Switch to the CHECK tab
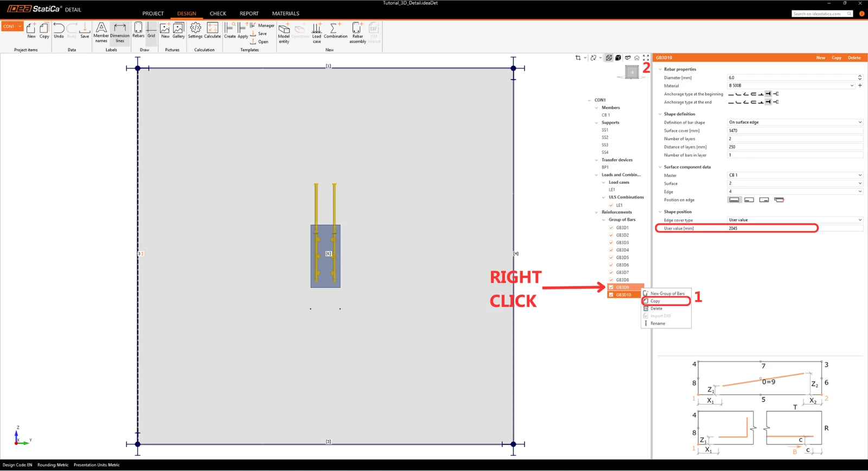Screen dimensions: 868x471 pos(218,14)
